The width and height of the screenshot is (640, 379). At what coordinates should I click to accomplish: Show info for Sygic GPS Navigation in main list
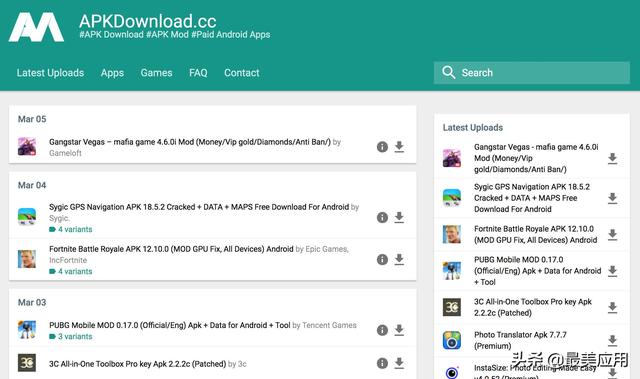tap(382, 217)
